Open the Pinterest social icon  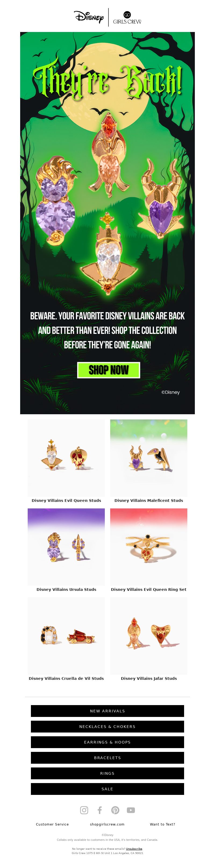(x=115, y=810)
